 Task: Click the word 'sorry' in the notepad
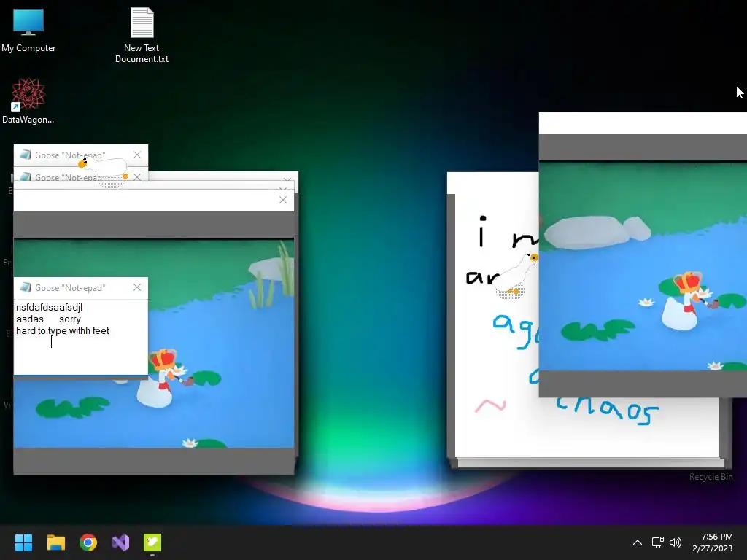[69, 319]
